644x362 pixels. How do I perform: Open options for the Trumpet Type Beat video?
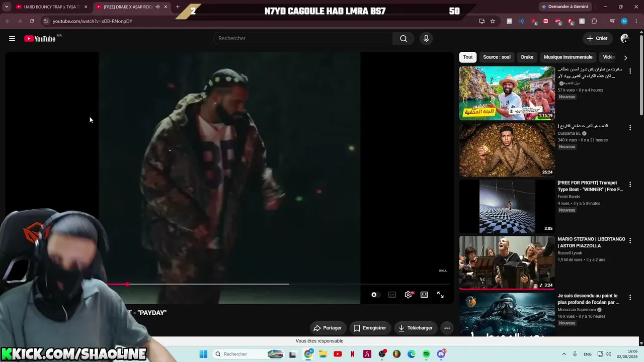coord(630,185)
